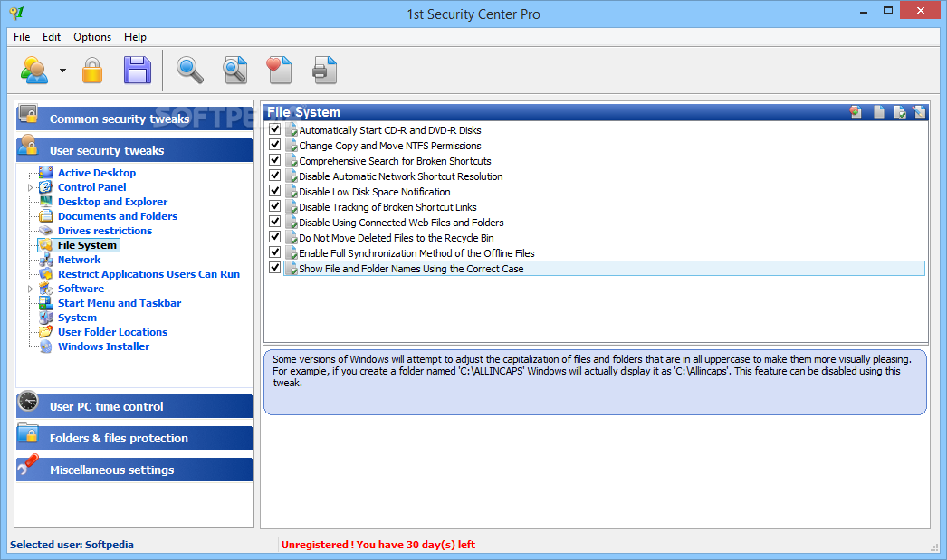Select File System tree item

(87, 245)
